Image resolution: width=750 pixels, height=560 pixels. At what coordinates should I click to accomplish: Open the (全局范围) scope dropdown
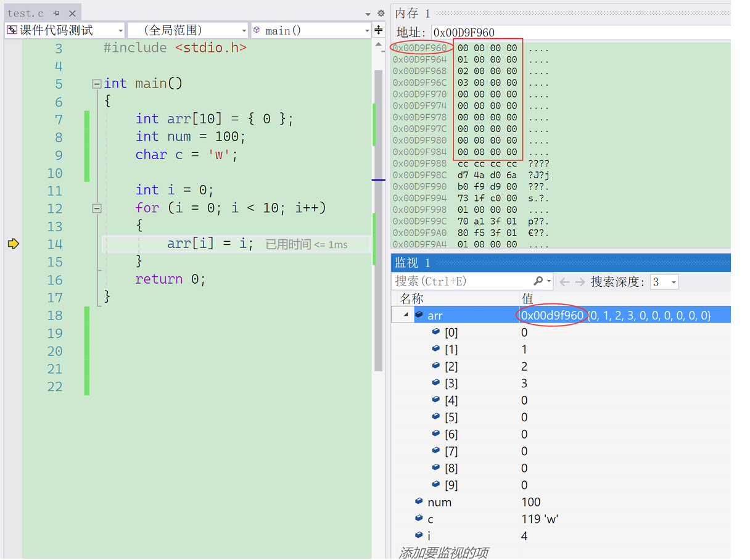(x=187, y=30)
